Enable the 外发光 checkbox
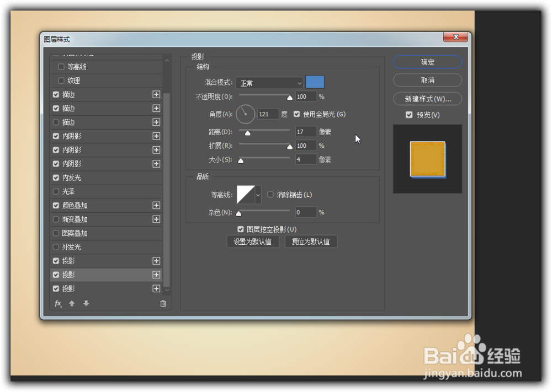Viewport: 552px width, 392px height. (x=56, y=247)
